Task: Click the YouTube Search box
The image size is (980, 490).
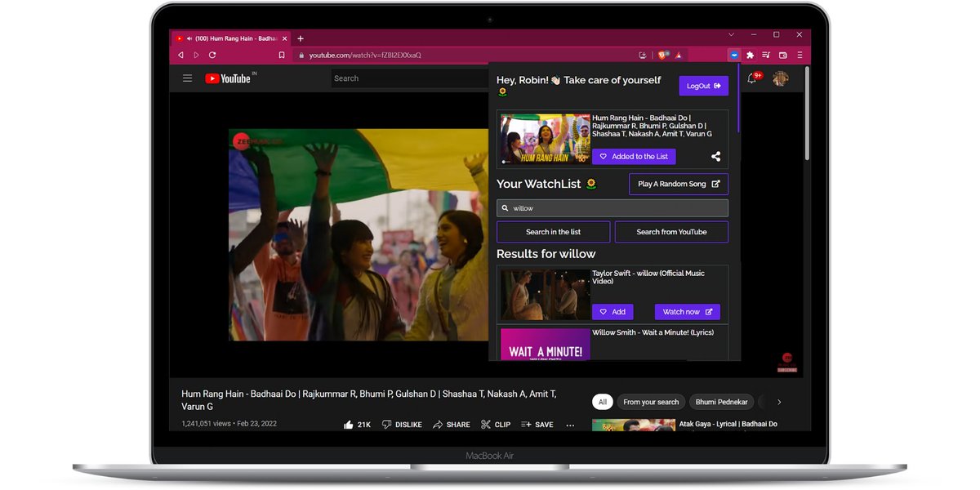Action: (410, 78)
